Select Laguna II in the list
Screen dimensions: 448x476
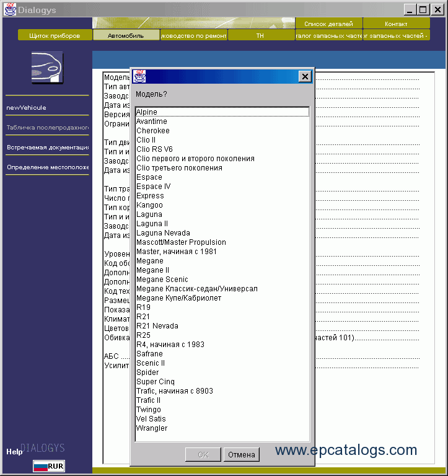pos(222,224)
